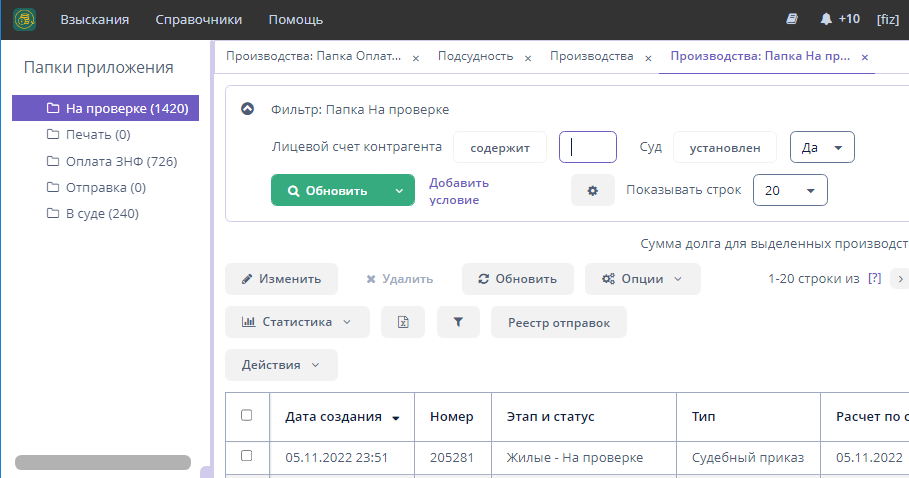
Task: Go to next page of rows
Action: pyautogui.click(x=900, y=279)
